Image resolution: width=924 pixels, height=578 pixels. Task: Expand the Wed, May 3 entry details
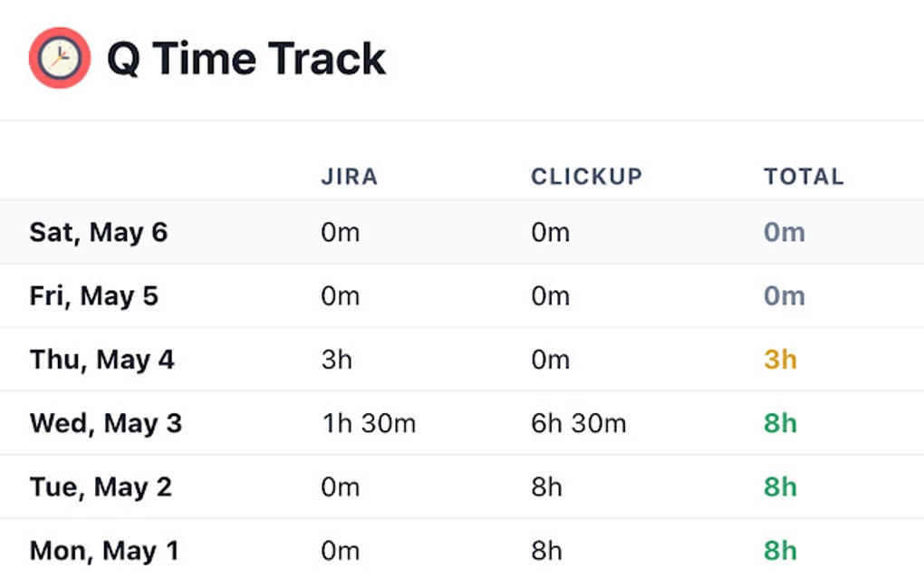105,422
